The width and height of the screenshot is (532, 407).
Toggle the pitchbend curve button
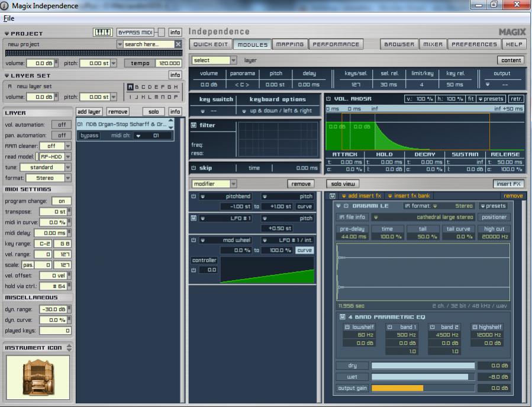(304, 206)
